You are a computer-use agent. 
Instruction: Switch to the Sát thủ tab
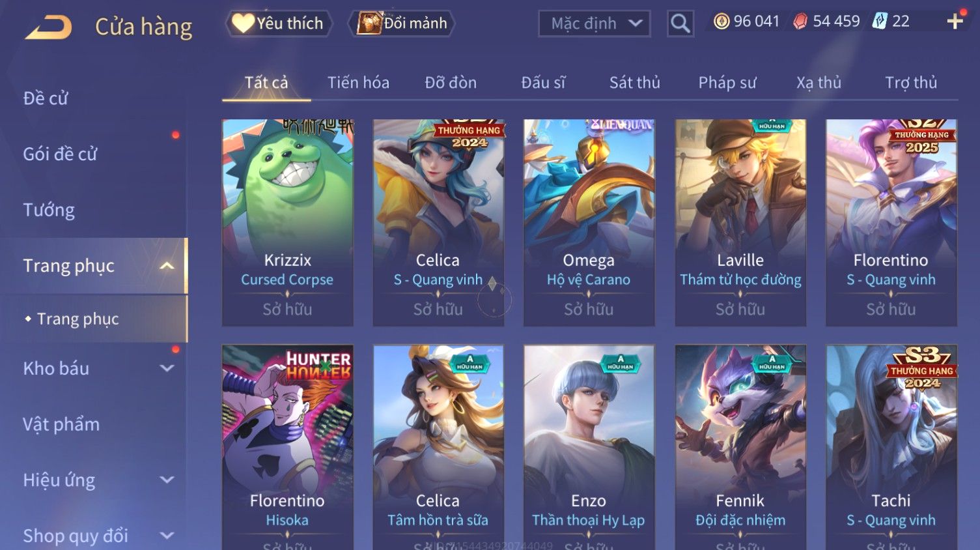click(x=634, y=83)
